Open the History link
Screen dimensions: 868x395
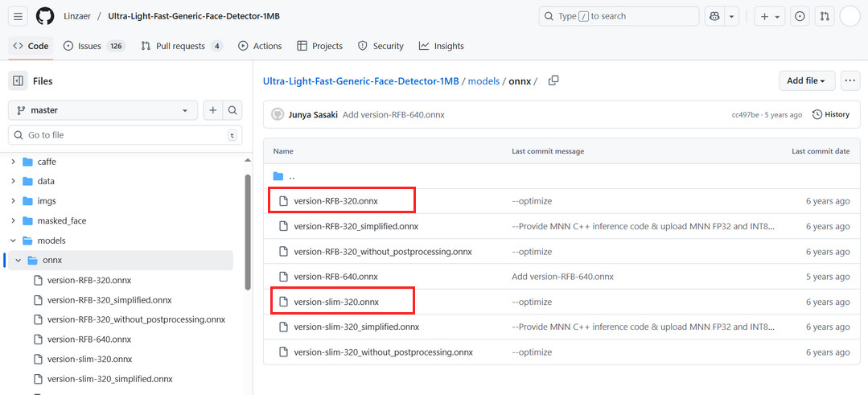pos(831,114)
